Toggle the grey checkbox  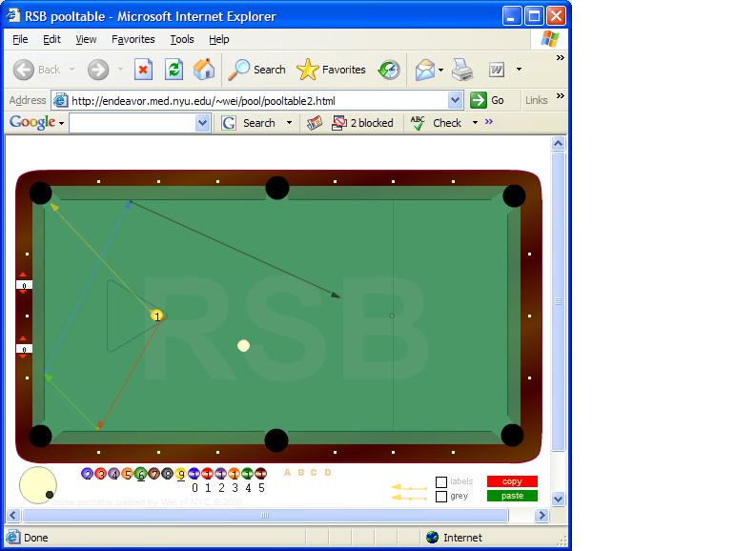coord(441,497)
